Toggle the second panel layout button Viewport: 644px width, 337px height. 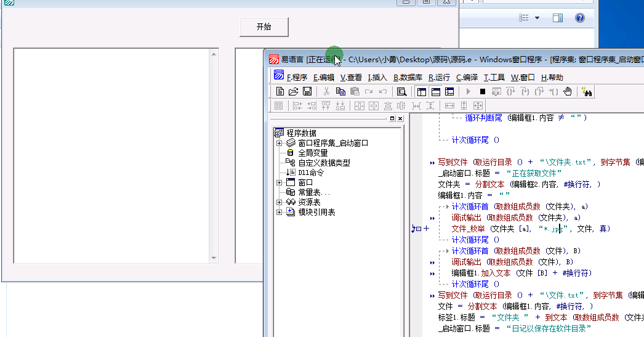click(x=436, y=91)
